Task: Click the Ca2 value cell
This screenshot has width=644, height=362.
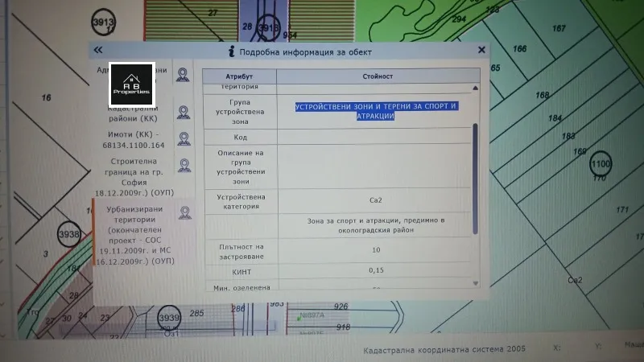Action: [375, 200]
